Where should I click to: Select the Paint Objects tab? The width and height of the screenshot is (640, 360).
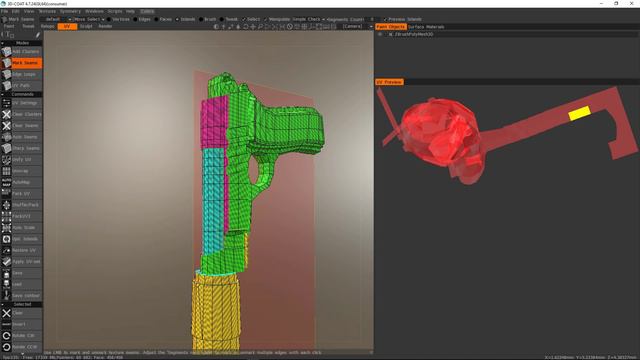point(391,27)
